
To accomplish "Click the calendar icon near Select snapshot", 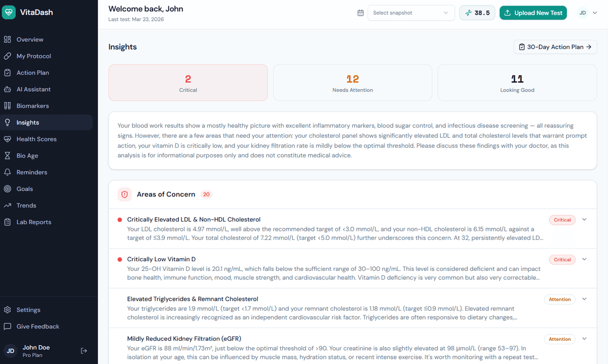I will tap(360, 13).
